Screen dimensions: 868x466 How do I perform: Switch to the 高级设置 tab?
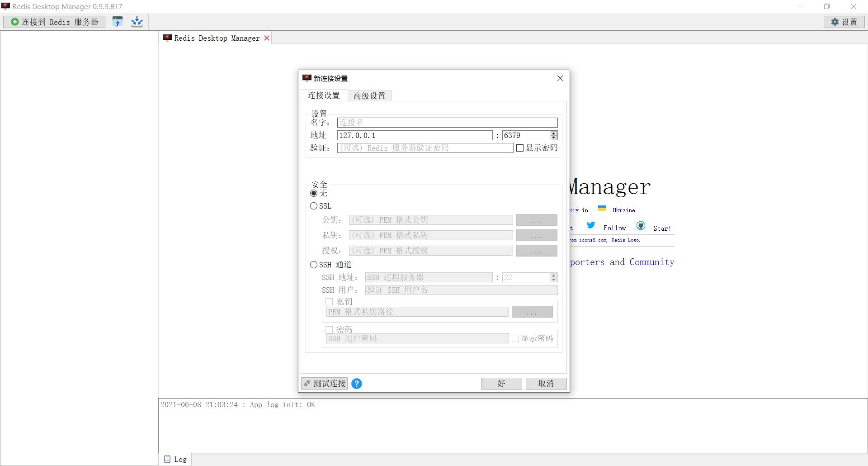[369, 95]
